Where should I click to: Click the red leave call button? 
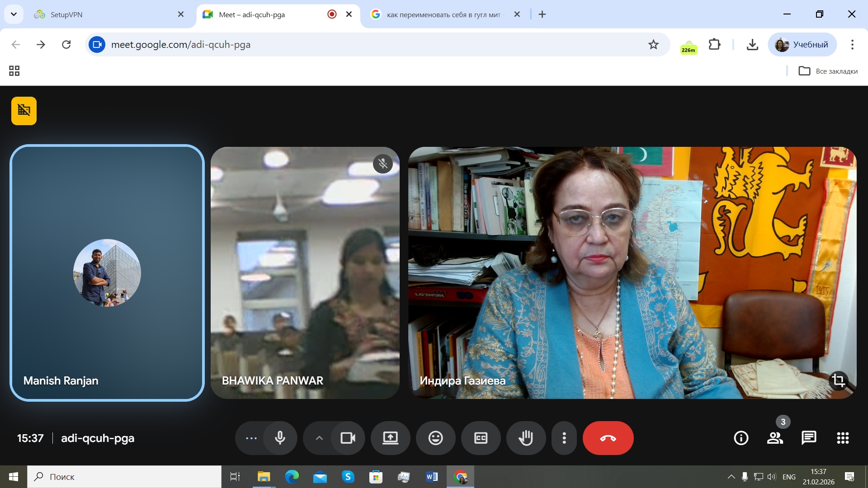click(x=608, y=438)
